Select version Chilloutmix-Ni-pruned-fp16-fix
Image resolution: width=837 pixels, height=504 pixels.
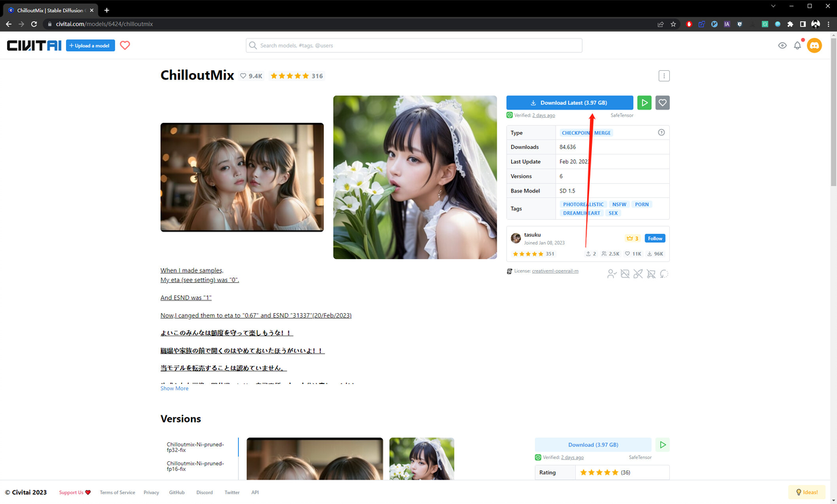(x=195, y=466)
